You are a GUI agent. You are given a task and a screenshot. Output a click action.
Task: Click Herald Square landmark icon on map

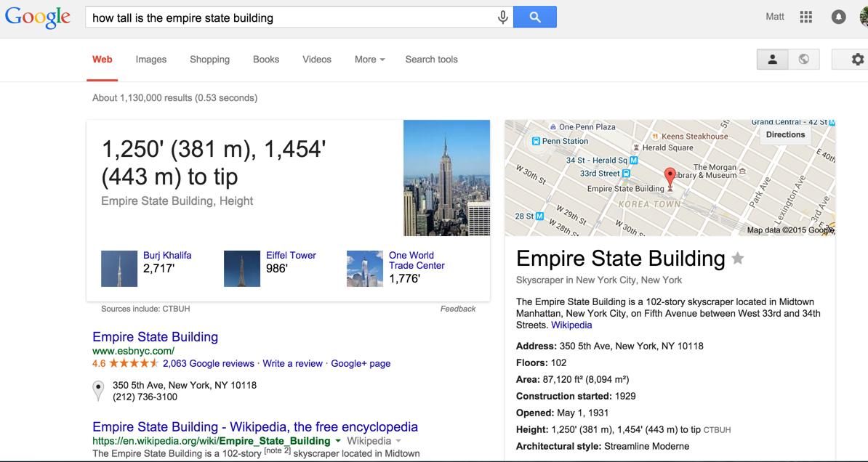click(636, 147)
